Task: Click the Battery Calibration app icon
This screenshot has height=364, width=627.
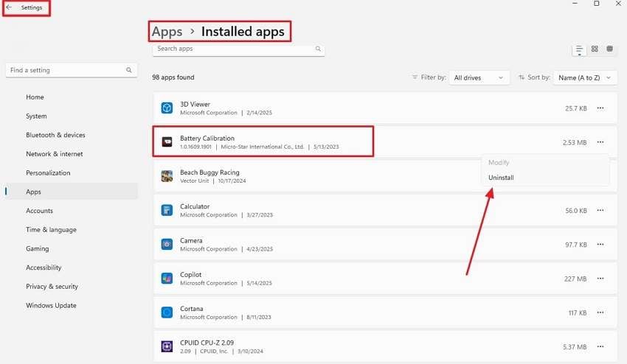Action: (167, 142)
